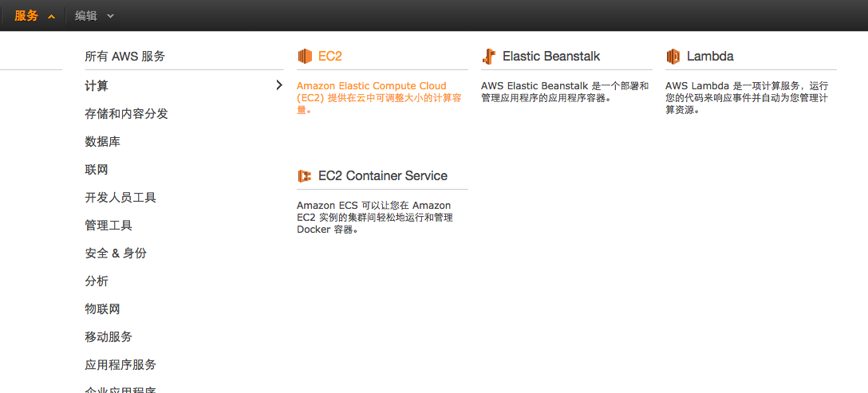The width and height of the screenshot is (868, 393).
Task: Select the 安全 & 身份 category
Action: click(116, 253)
